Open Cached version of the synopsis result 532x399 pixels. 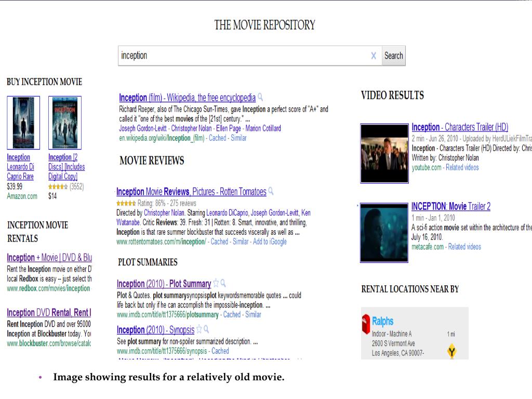coord(220,351)
